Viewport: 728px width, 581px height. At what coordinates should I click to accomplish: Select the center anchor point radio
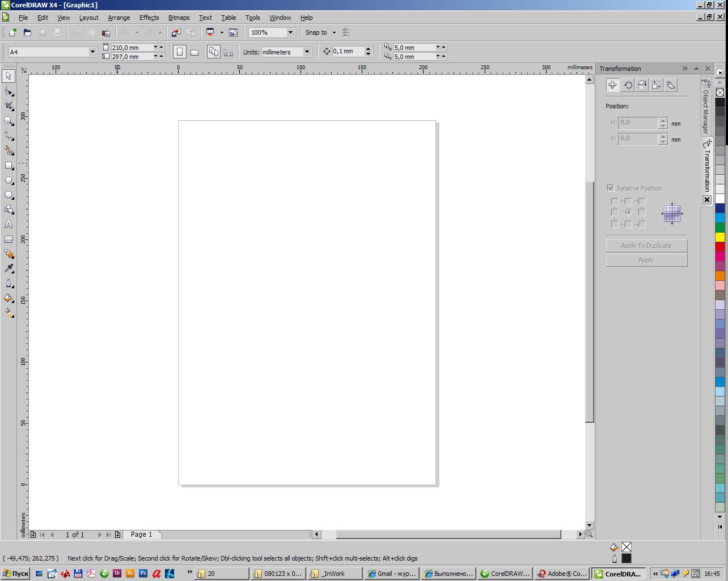628,212
